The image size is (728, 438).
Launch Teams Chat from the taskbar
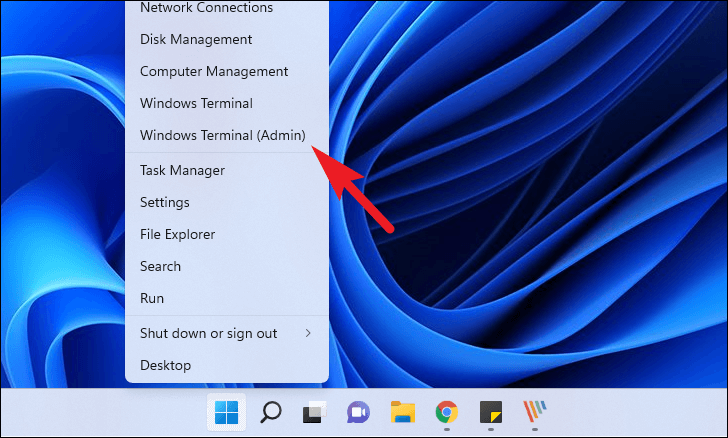point(359,412)
